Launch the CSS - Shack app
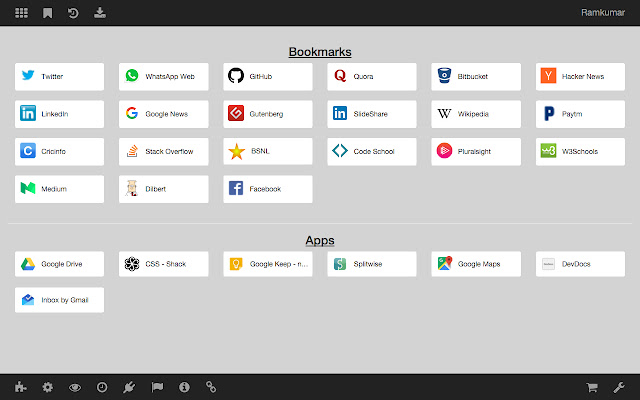 (x=164, y=264)
